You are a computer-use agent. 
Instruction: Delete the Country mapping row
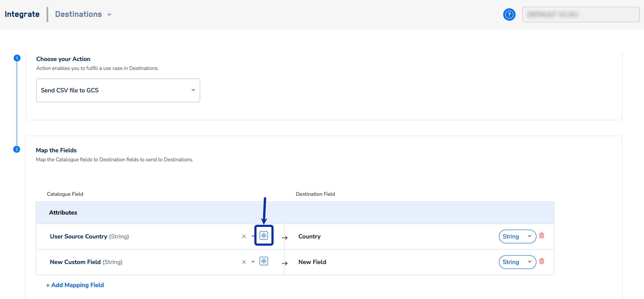coord(542,235)
